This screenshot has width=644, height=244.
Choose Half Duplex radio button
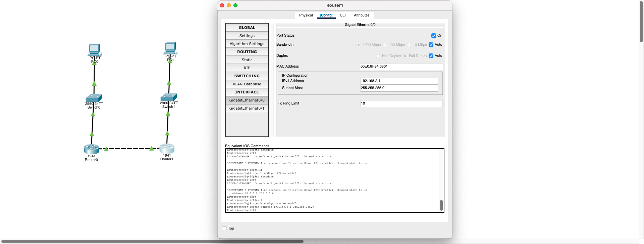pos(378,56)
